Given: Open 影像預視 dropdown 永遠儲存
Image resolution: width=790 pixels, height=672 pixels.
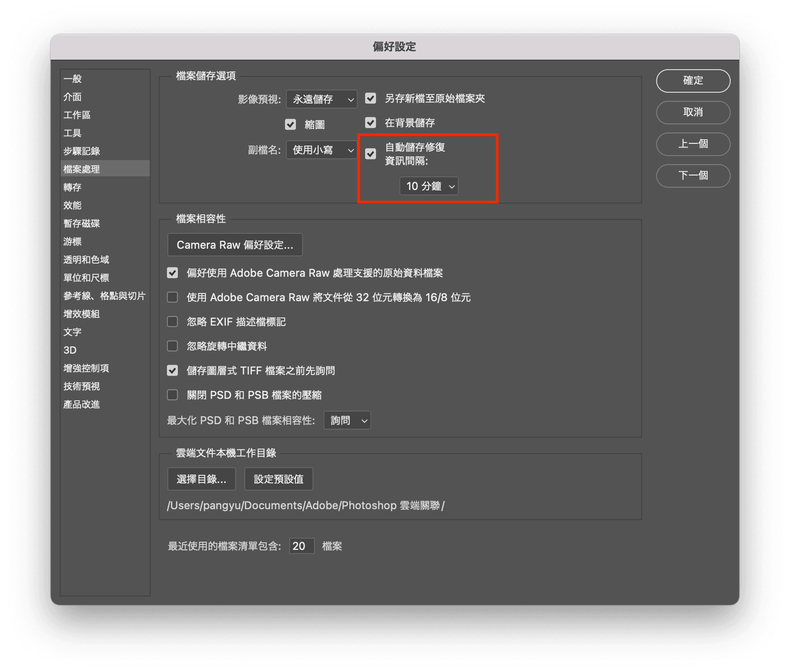Looking at the screenshot, I should click(x=322, y=99).
